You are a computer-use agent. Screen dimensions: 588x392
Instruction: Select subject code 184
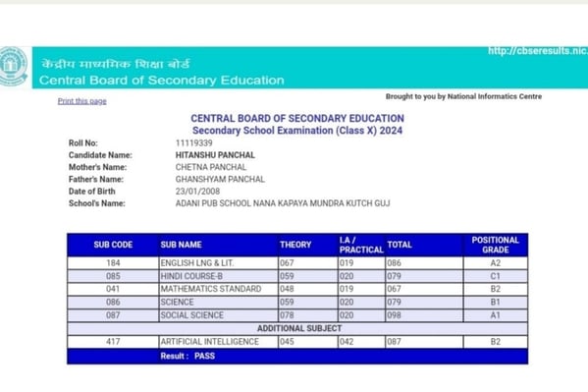113,263
